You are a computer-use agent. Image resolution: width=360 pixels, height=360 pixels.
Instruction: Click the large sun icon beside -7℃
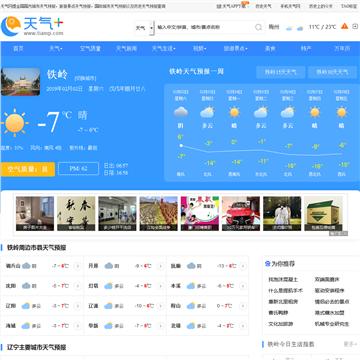14,123
